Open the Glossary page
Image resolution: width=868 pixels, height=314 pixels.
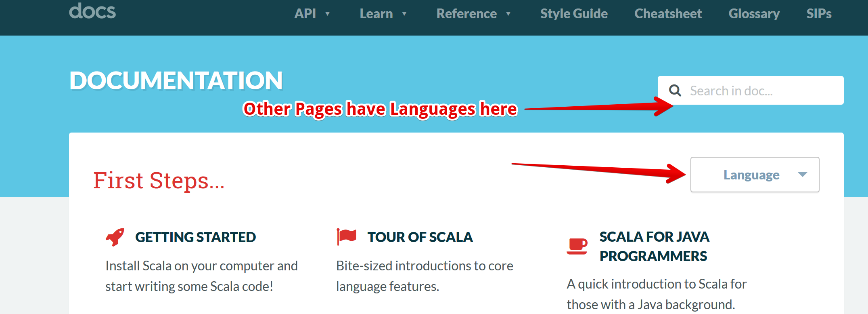pos(754,14)
